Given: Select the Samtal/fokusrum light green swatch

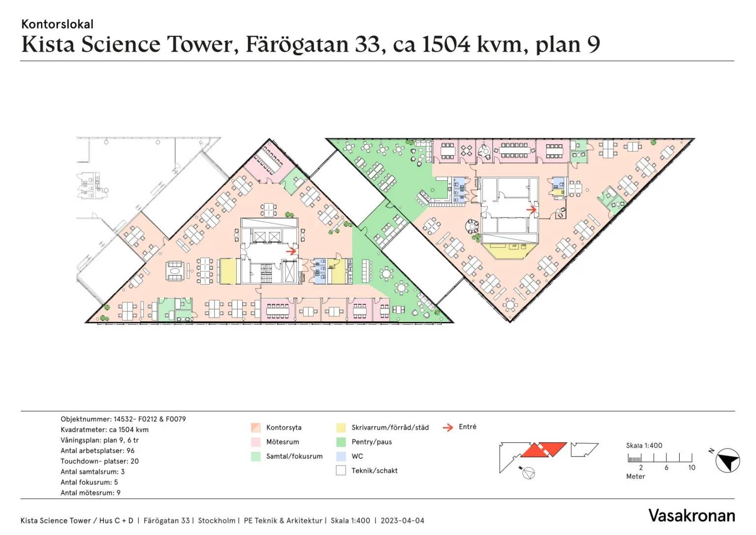Looking at the screenshot, I should click(255, 456).
